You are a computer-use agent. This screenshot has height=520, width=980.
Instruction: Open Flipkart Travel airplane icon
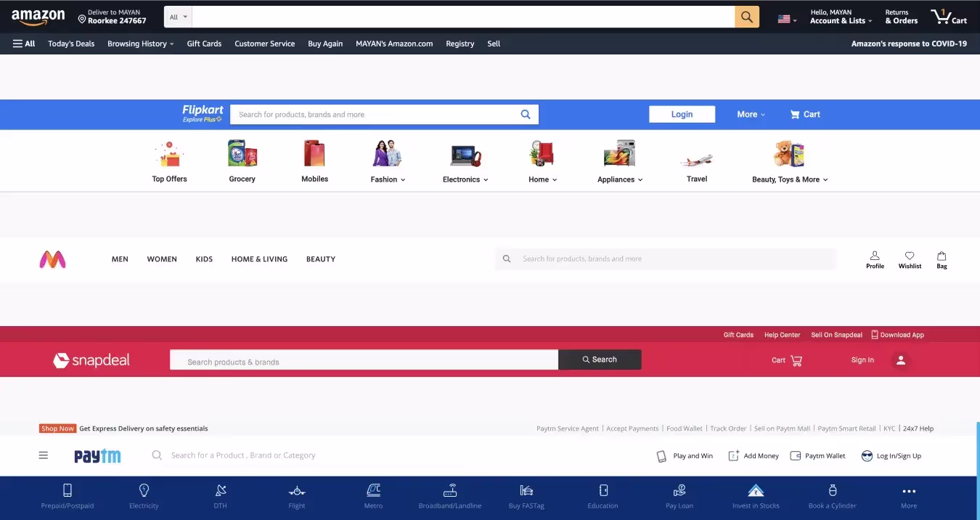point(696,158)
